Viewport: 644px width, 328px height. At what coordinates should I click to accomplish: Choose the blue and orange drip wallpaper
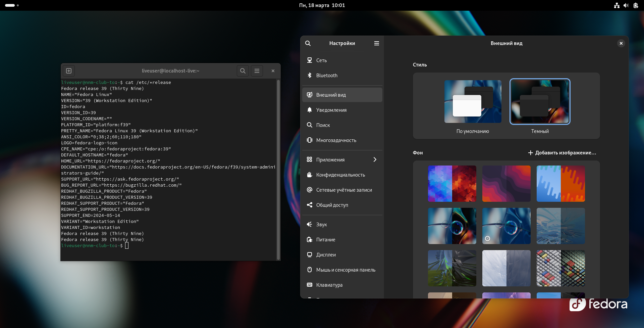[560, 184]
